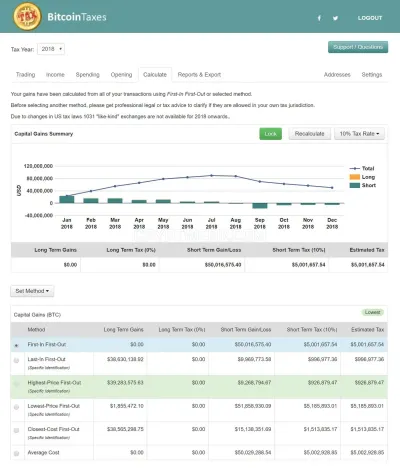This screenshot has height=471, width=400.
Task: Click the Dec 2018 total line point
Action: [332, 188]
